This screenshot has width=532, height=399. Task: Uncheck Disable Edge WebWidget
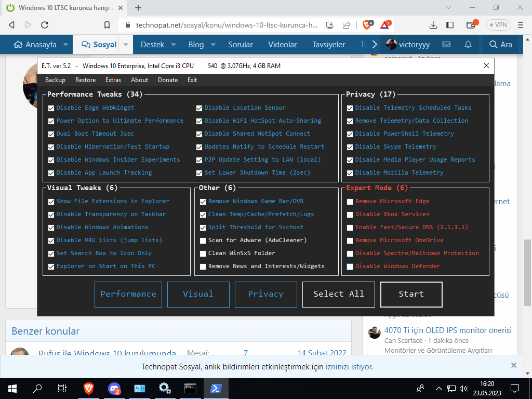click(x=51, y=108)
